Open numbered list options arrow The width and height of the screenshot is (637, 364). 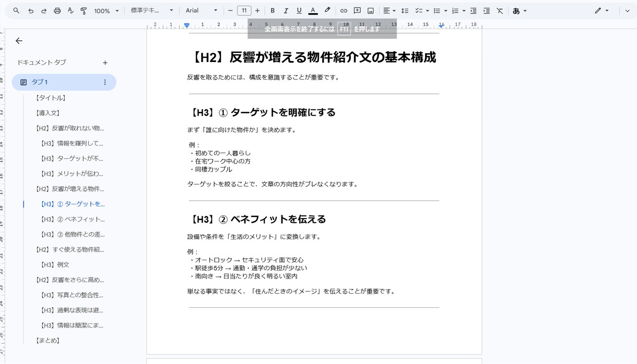(463, 10)
